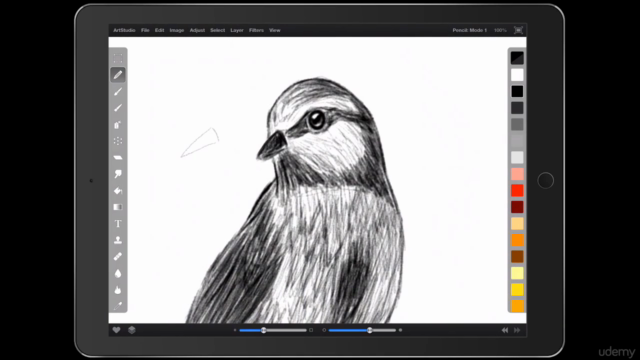Select the Smudge finger tool
Image resolution: width=640 pixels, height=360 pixels.
coord(118,174)
